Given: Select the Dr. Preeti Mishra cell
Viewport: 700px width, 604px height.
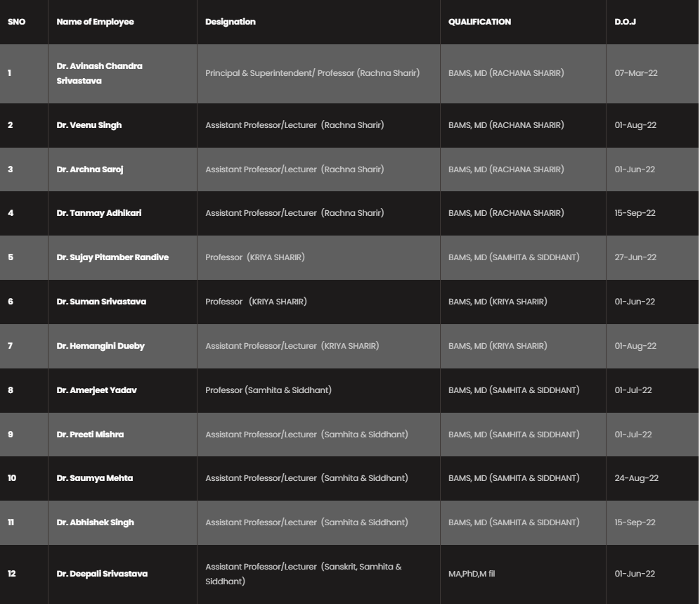Looking at the screenshot, I should (x=90, y=435).
